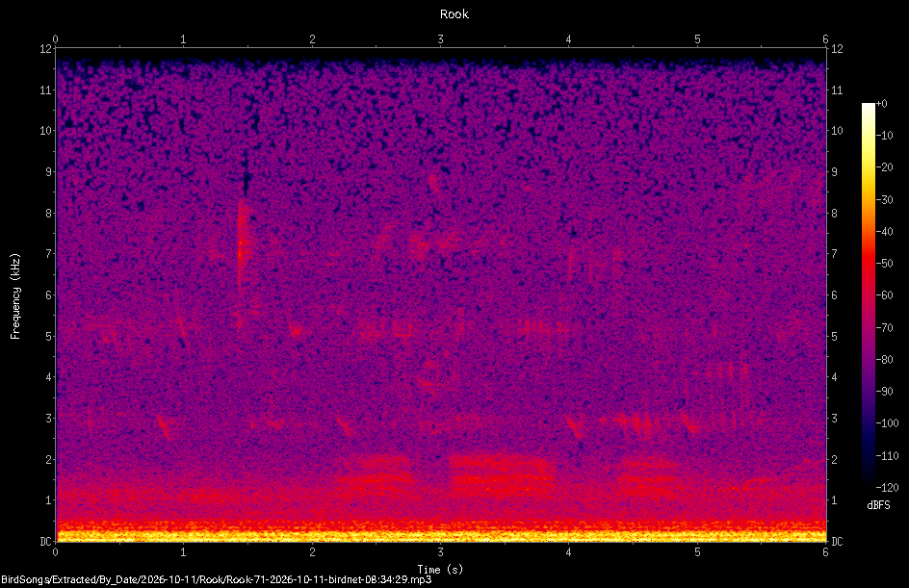Click the "5" tick on the left frequency axis
The width and height of the screenshot is (909, 588).
49,336
